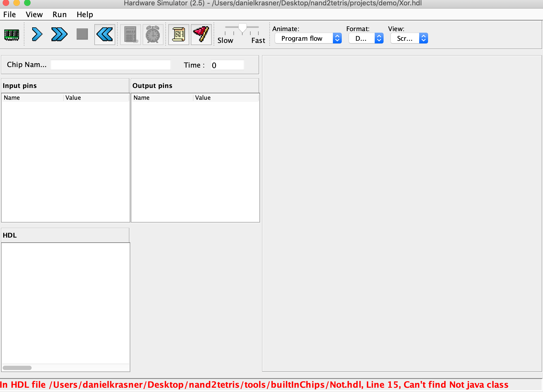Open the File menu
This screenshot has height=392, width=543.
tap(9, 14)
